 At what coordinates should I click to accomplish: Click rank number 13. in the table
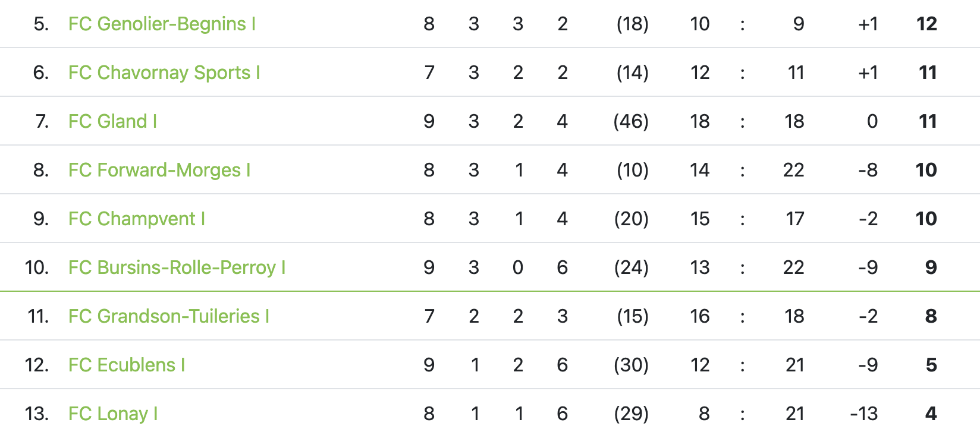(37, 414)
